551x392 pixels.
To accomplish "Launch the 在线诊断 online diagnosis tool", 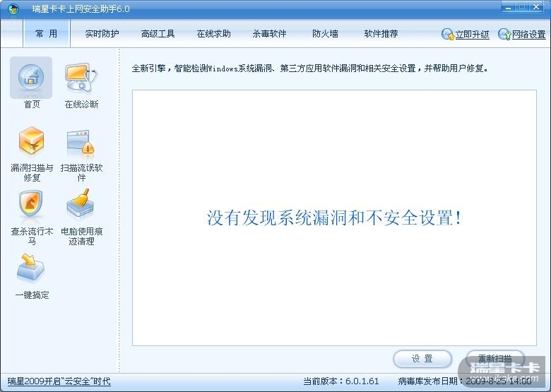I will [81, 78].
